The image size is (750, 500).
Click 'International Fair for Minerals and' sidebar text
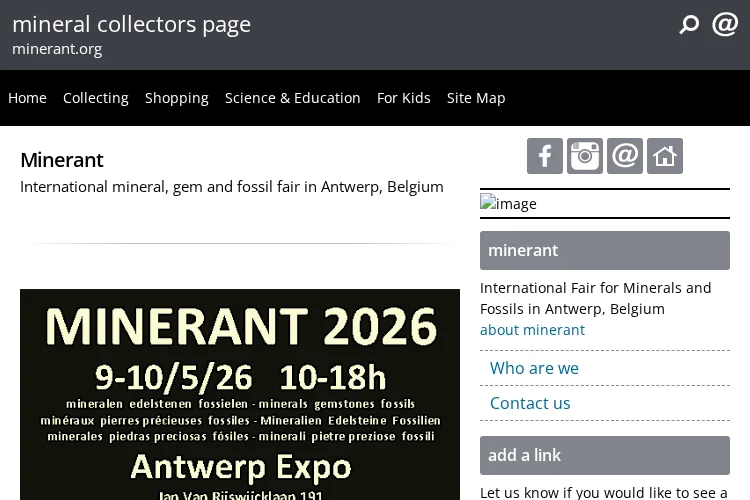596,288
